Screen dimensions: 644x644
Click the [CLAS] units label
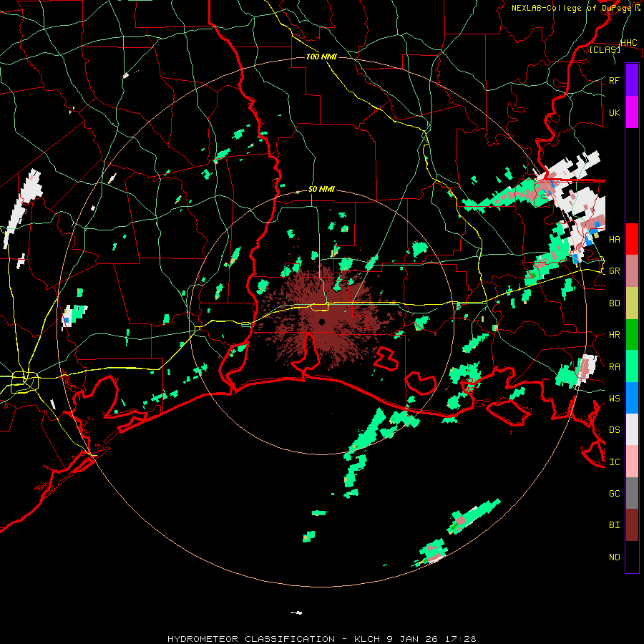(x=605, y=49)
